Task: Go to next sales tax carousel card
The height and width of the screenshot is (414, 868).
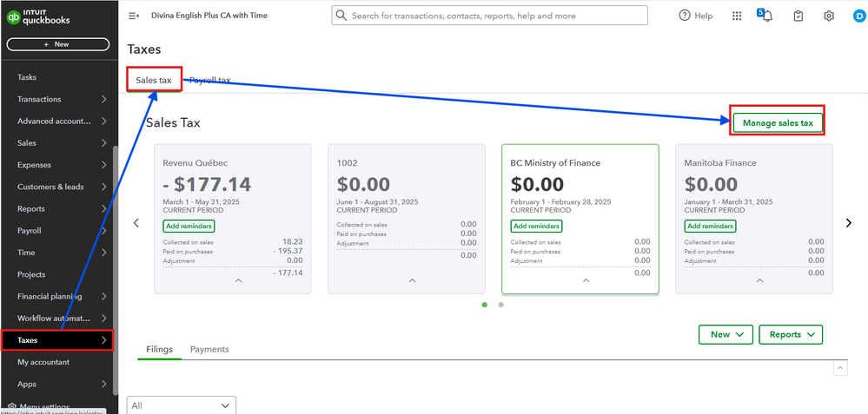Action: click(849, 223)
